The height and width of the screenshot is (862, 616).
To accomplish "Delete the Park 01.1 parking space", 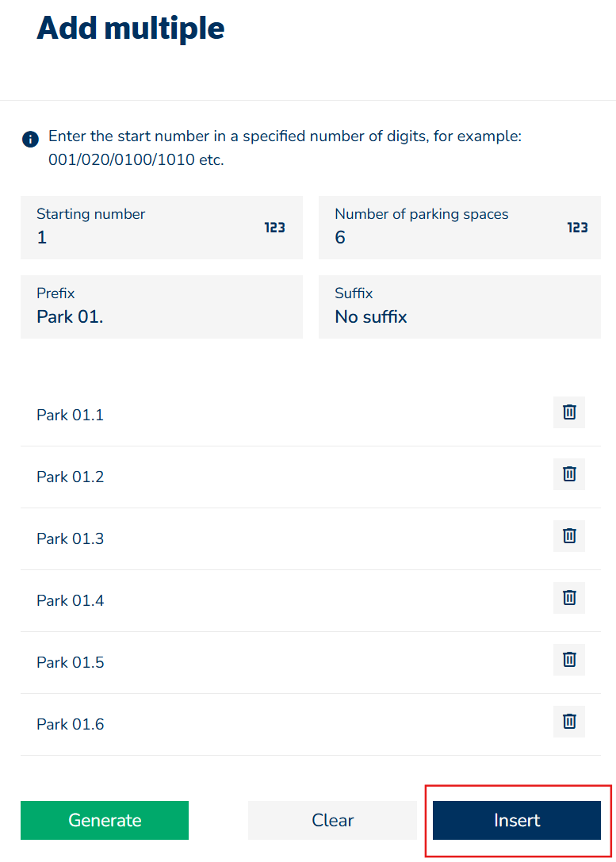I will (x=568, y=412).
